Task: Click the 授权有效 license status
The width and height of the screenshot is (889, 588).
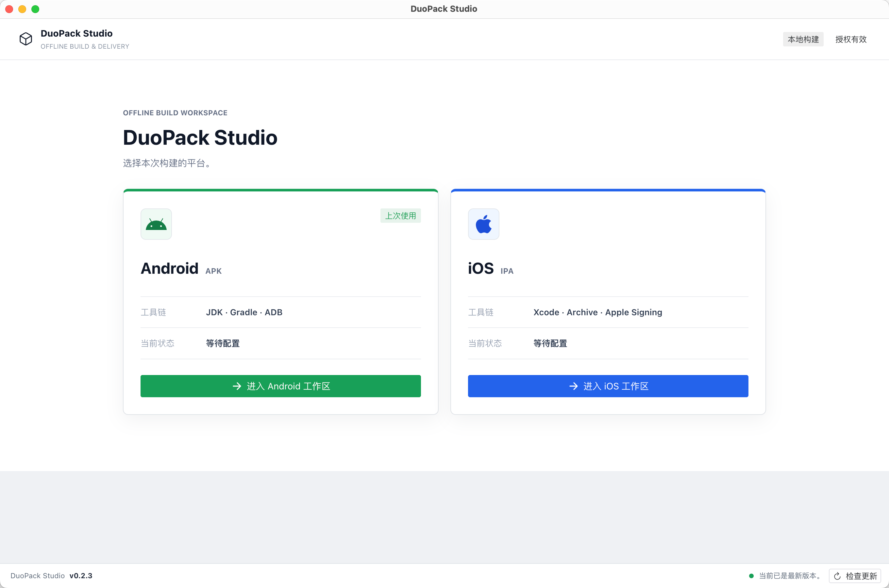Action: click(851, 40)
